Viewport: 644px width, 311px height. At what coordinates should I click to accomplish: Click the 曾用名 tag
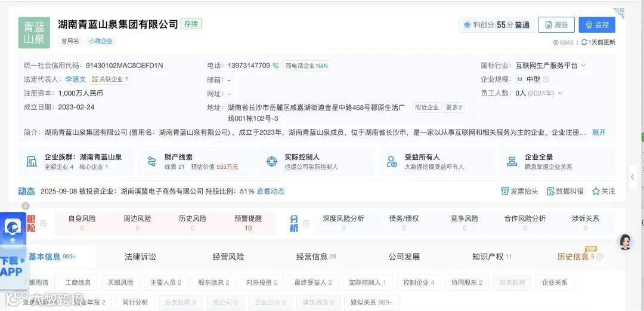tap(70, 41)
